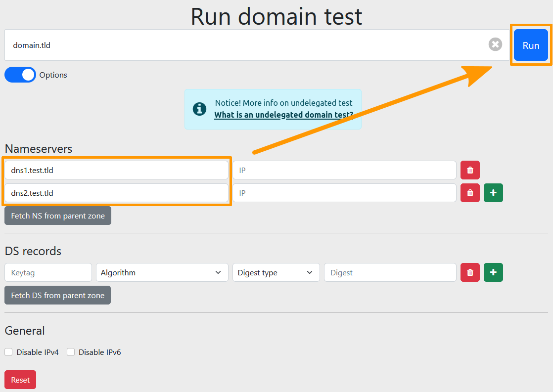The height and width of the screenshot is (392, 553).
Task: Open the Digest type dropdown
Action: pyautogui.click(x=276, y=272)
